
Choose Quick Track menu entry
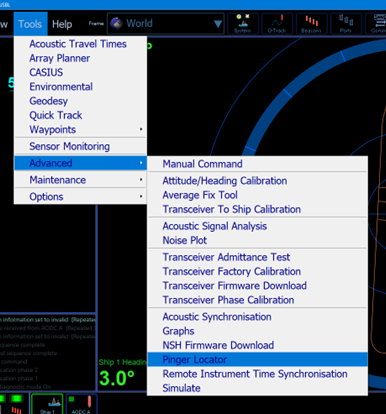(x=80, y=115)
